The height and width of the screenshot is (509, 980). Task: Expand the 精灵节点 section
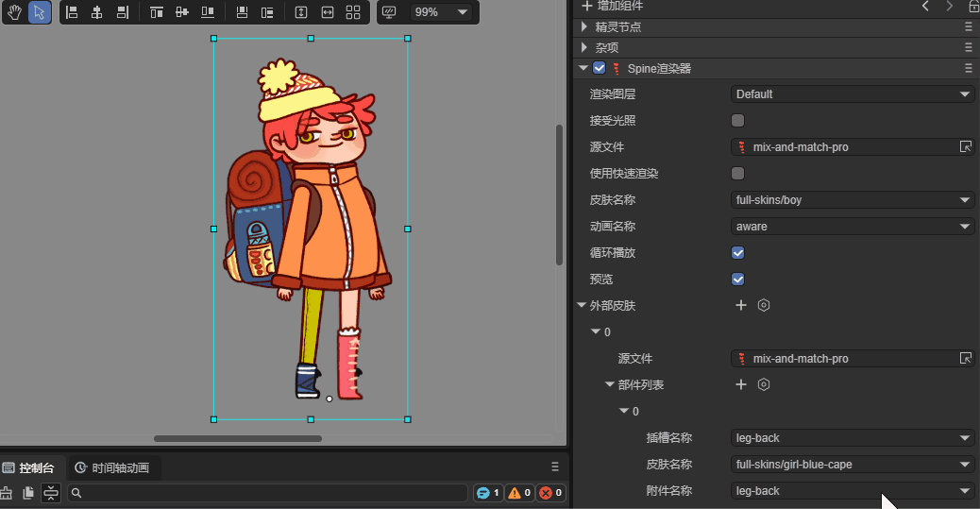(585, 26)
